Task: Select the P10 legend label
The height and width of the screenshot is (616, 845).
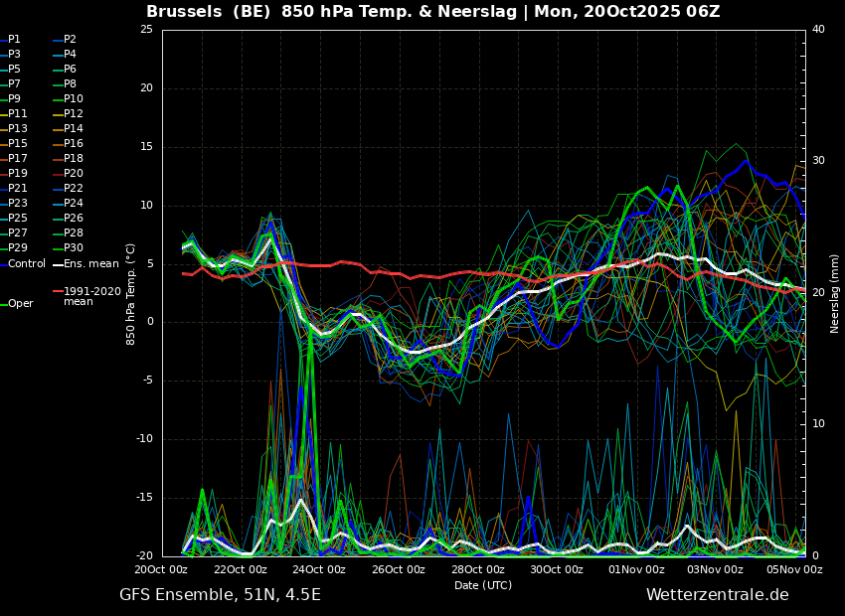Action: (69, 98)
